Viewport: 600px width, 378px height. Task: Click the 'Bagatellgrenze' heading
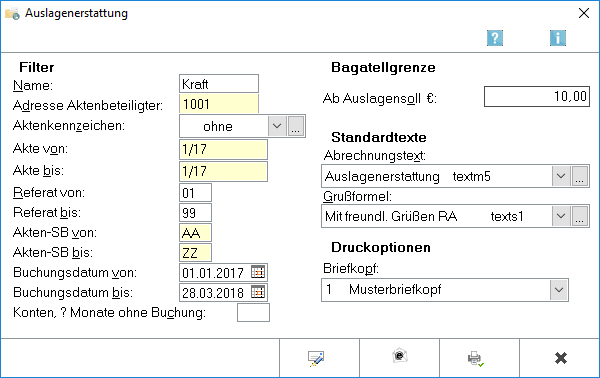383,67
